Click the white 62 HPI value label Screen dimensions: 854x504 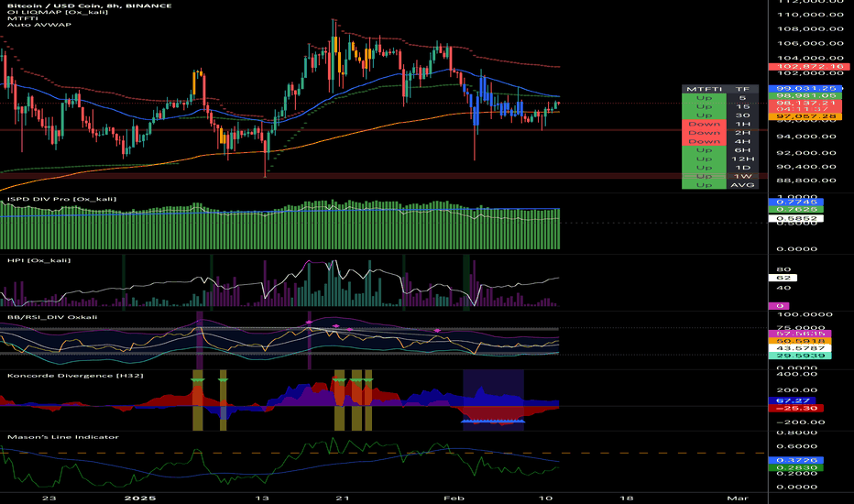pyautogui.click(x=783, y=278)
